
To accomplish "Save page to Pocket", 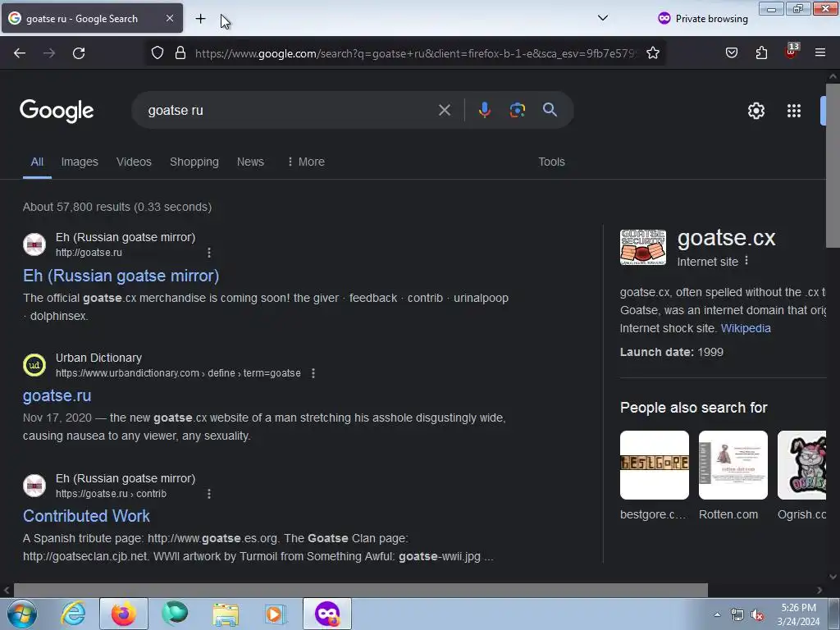I will click(732, 53).
